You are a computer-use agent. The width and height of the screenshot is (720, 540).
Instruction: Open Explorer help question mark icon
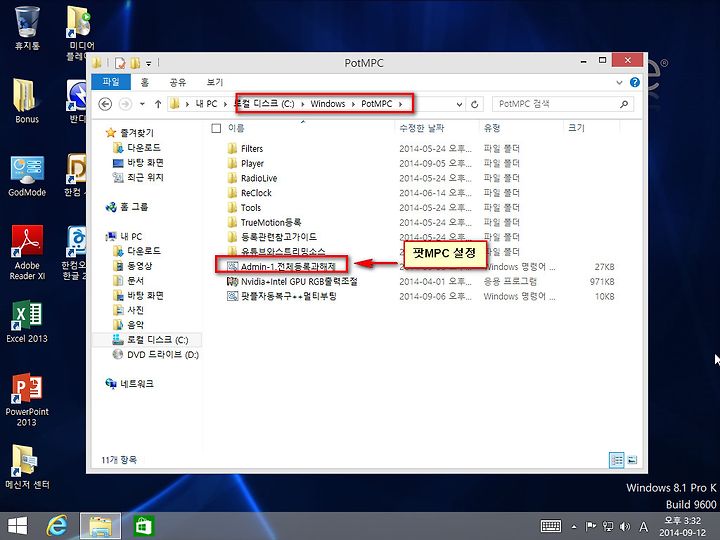tap(635, 82)
